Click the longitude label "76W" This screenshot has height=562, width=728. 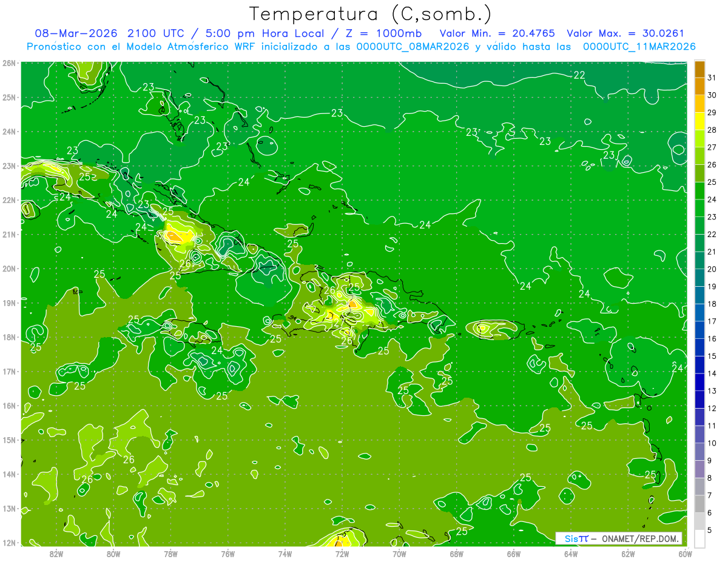coord(228,554)
